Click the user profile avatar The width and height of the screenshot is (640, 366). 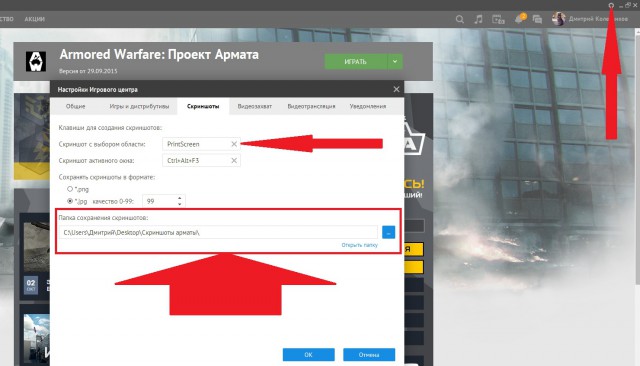coord(558,19)
